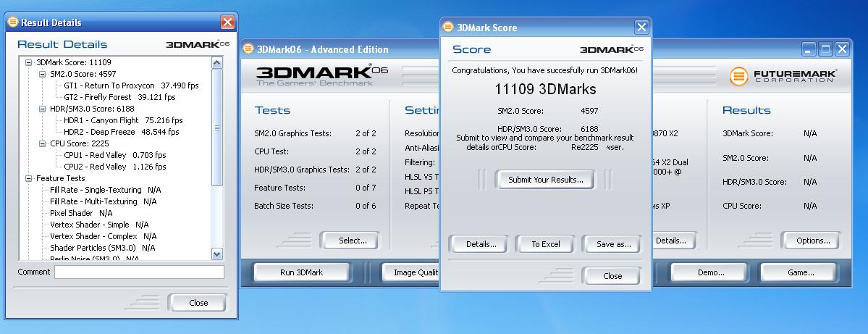Click the '11109 3DMarks' score text
Image resolution: width=868 pixels, height=334 pixels.
pyautogui.click(x=544, y=89)
